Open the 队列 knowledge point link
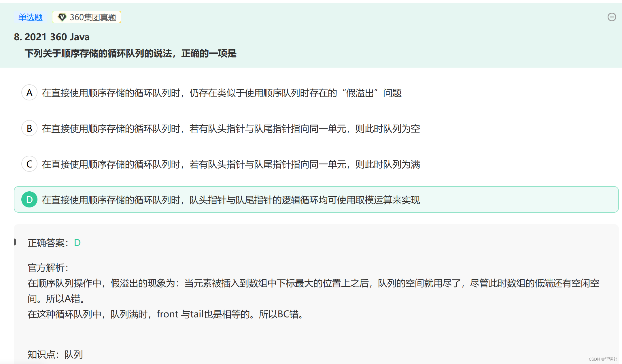Viewport: 622px width, 364px height. 74,354
